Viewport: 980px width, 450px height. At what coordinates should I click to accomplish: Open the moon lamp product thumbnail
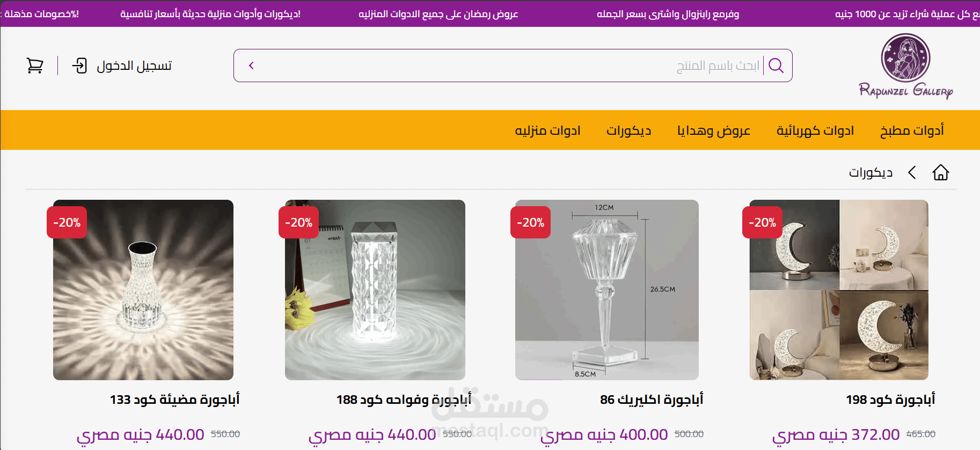click(839, 290)
